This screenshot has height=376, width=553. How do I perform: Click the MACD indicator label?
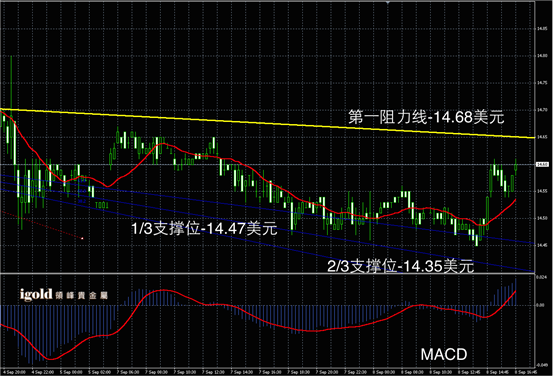tap(444, 354)
